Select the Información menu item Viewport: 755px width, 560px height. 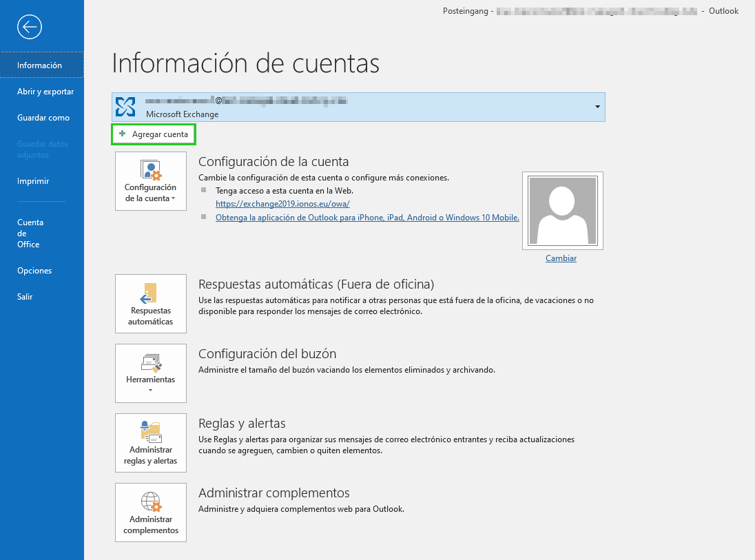pyautogui.click(x=42, y=65)
